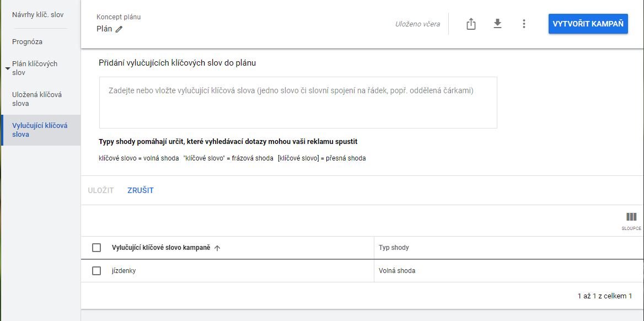Viewport: 644px width, 321px height.
Task: Open Uložená klíčová slova
Action: (37, 99)
